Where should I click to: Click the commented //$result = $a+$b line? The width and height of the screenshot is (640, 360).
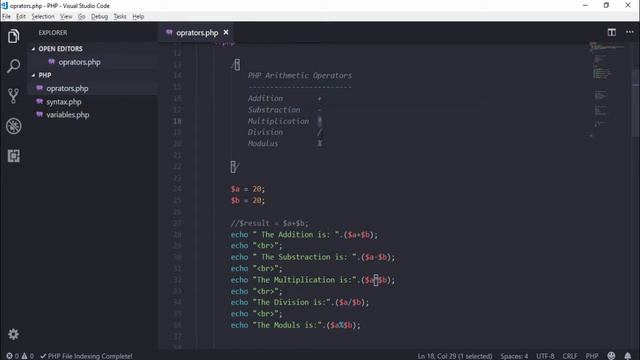[x=269, y=223]
